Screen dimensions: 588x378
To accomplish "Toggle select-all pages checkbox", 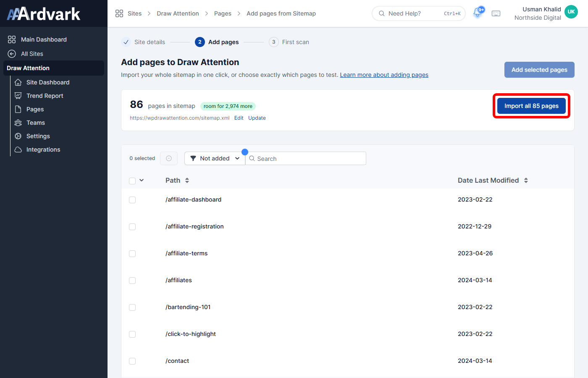I will (x=132, y=181).
